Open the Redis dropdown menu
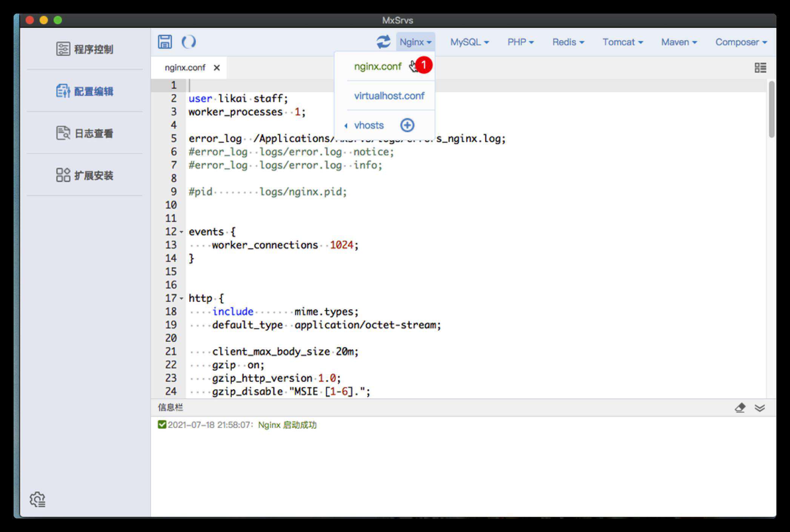The width and height of the screenshot is (790, 532). 568,42
